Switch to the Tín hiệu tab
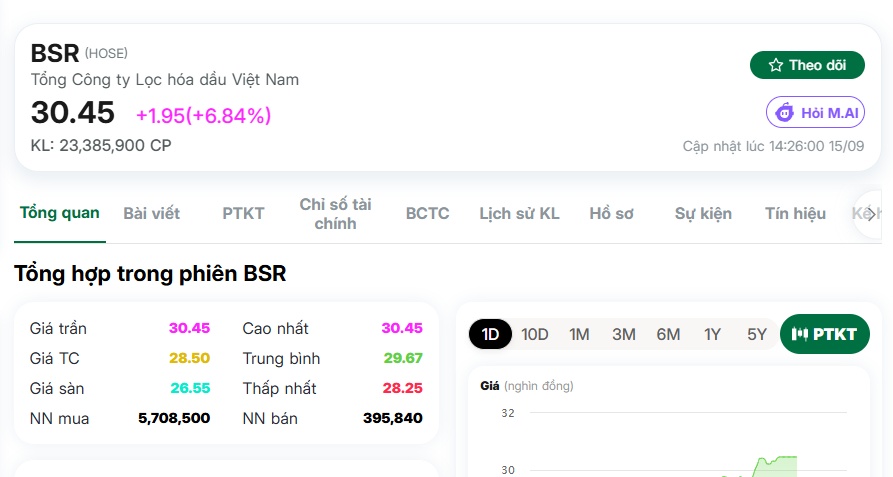893x477 pixels. click(795, 213)
